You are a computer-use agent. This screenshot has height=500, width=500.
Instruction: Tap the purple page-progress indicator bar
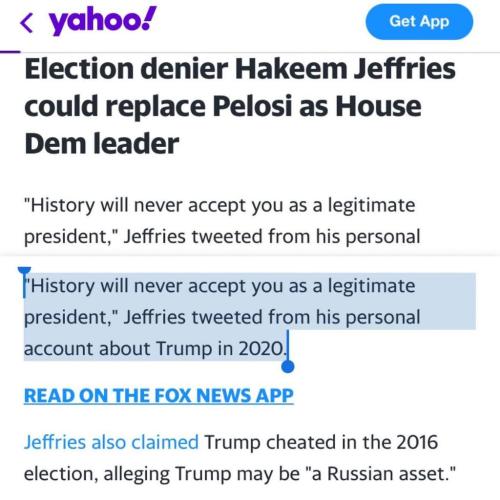[x=10, y=52]
